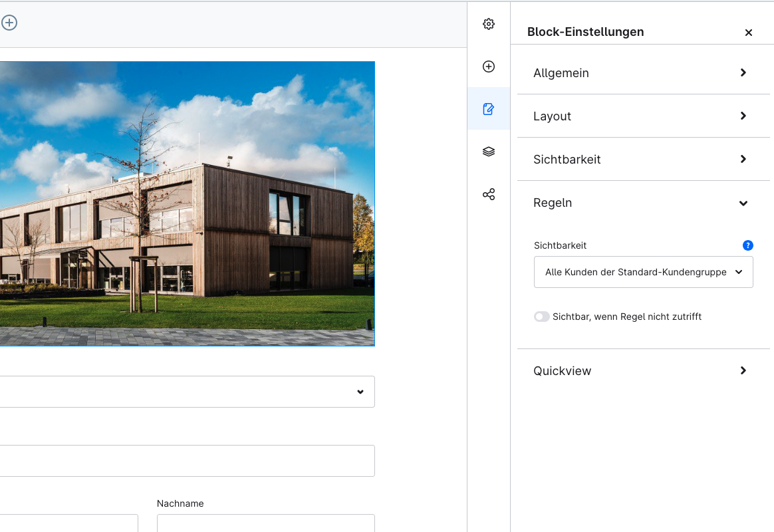Open the Sichtbarkeit rule dropdown
This screenshot has height=532, width=774.
(643, 272)
